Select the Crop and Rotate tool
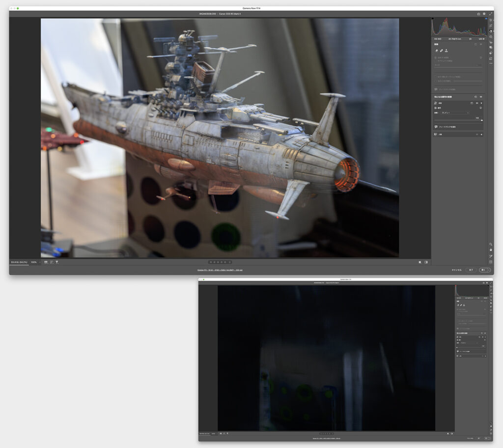The height and width of the screenshot is (448, 503). click(x=491, y=26)
